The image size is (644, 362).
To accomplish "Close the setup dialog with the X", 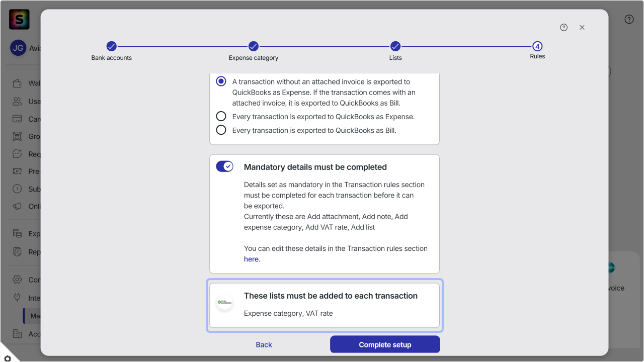I will pyautogui.click(x=582, y=28).
